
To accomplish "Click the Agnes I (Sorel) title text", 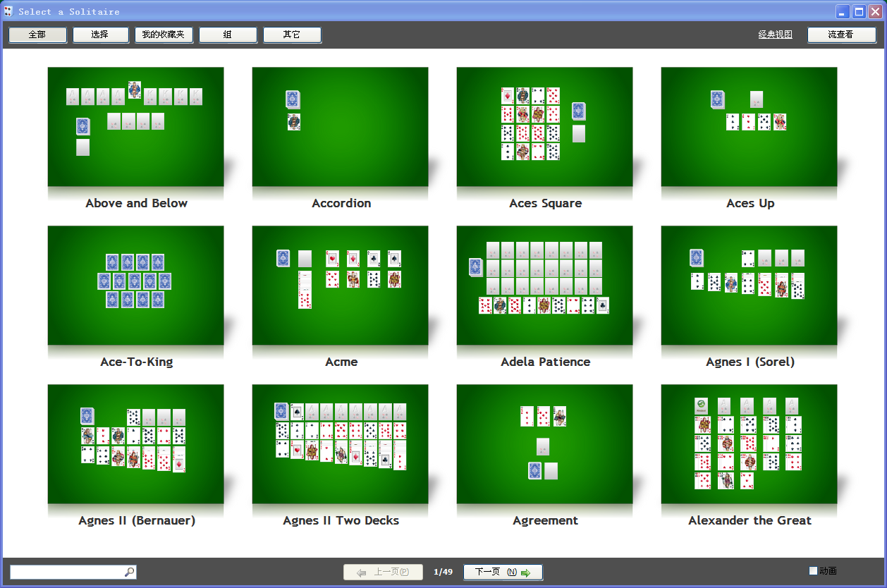I will pyautogui.click(x=750, y=362).
